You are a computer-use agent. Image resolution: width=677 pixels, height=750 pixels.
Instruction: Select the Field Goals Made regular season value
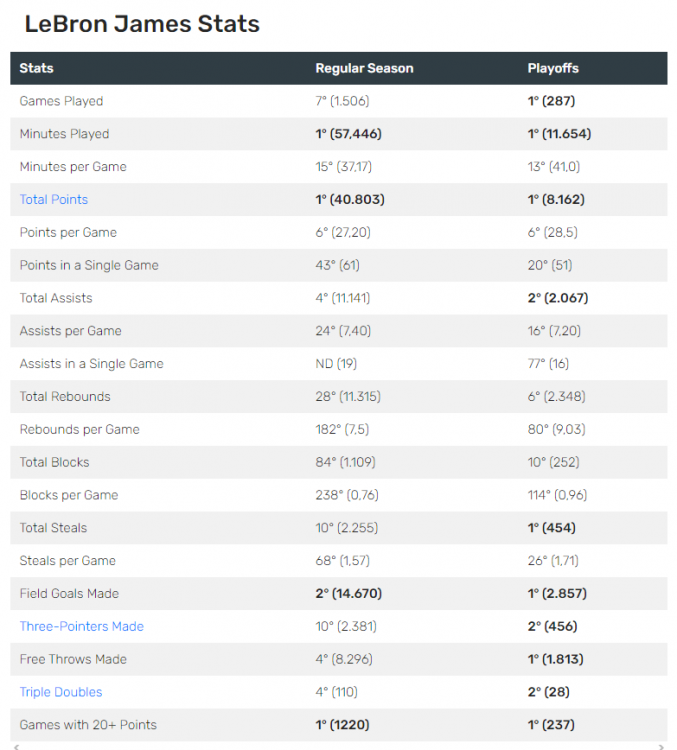[x=348, y=594]
